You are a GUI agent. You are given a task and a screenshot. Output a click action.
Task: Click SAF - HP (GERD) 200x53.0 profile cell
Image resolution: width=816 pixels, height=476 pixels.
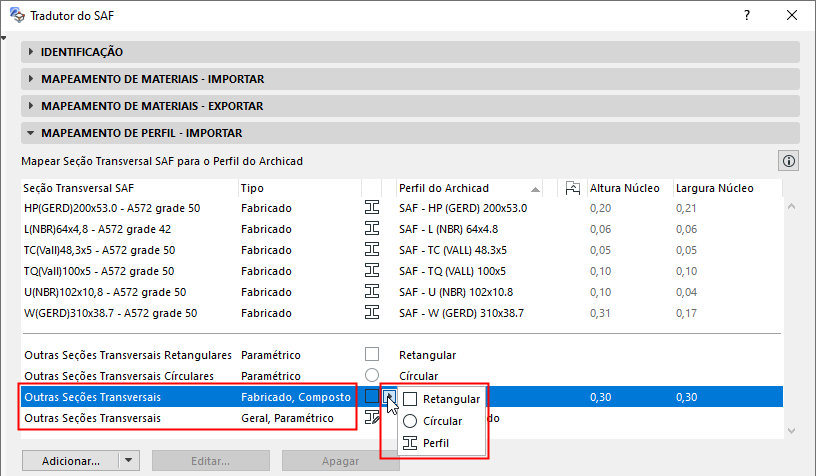463,208
